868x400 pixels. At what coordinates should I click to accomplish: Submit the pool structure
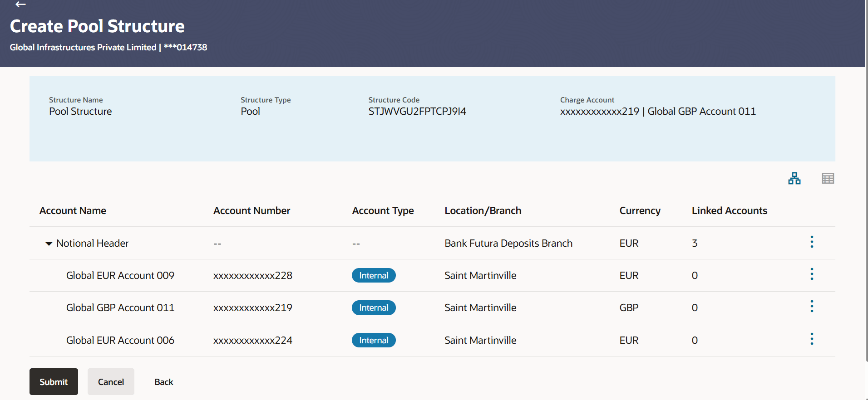[x=54, y=382]
